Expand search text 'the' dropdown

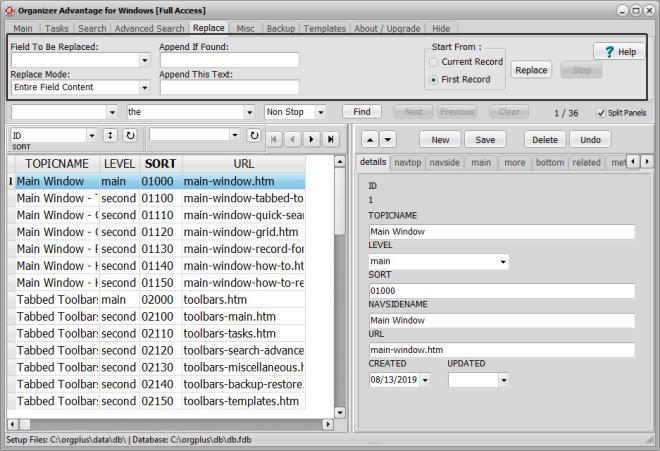tap(250, 112)
